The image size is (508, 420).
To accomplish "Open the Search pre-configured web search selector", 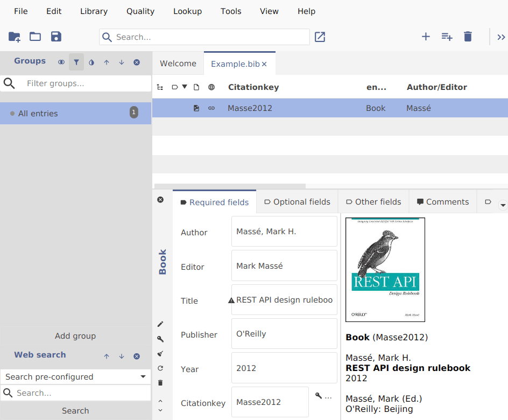I will point(75,376).
